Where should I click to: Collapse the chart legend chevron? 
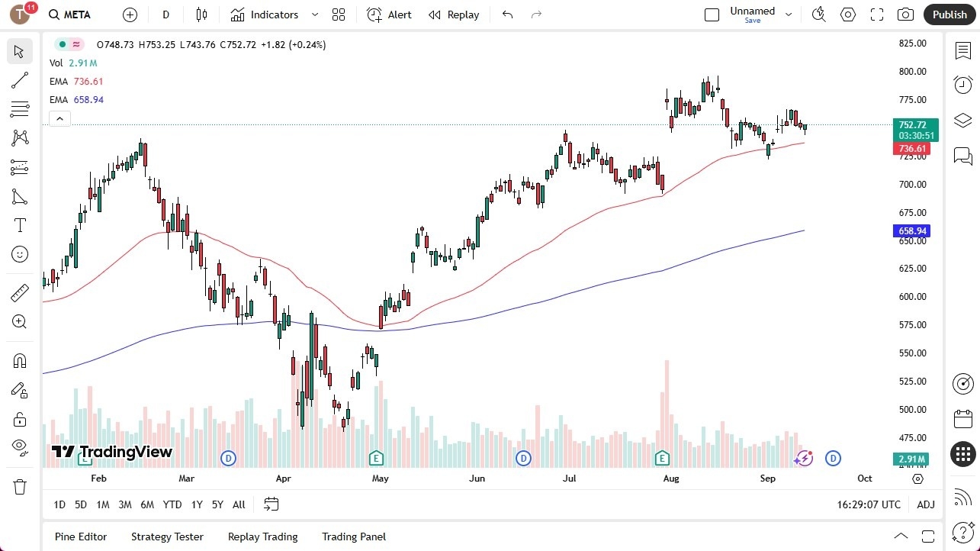click(59, 118)
